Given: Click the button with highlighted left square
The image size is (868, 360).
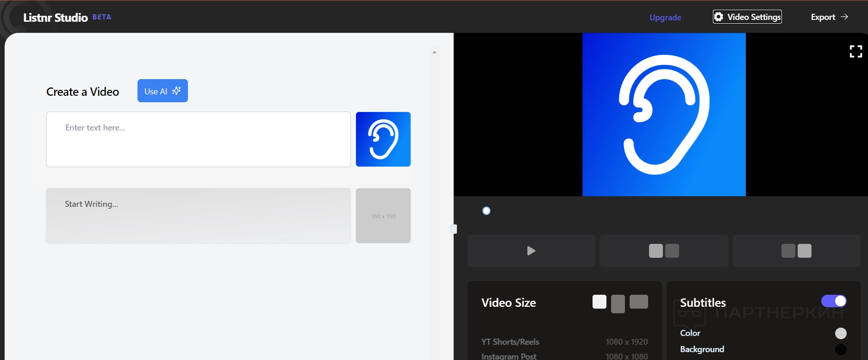Looking at the screenshot, I should [x=664, y=251].
